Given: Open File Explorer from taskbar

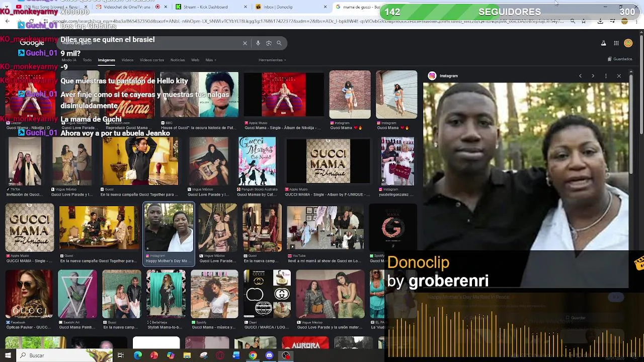Looking at the screenshot, I should (x=187, y=355).
